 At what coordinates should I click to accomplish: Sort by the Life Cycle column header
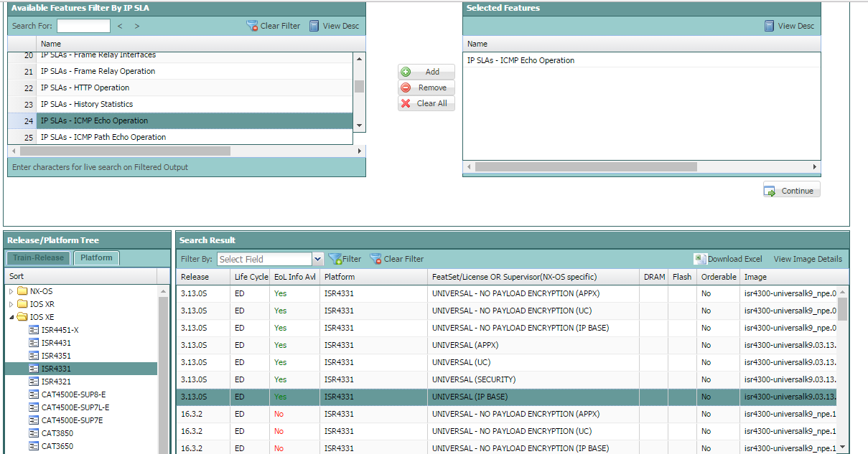click(x=250, y=277)
